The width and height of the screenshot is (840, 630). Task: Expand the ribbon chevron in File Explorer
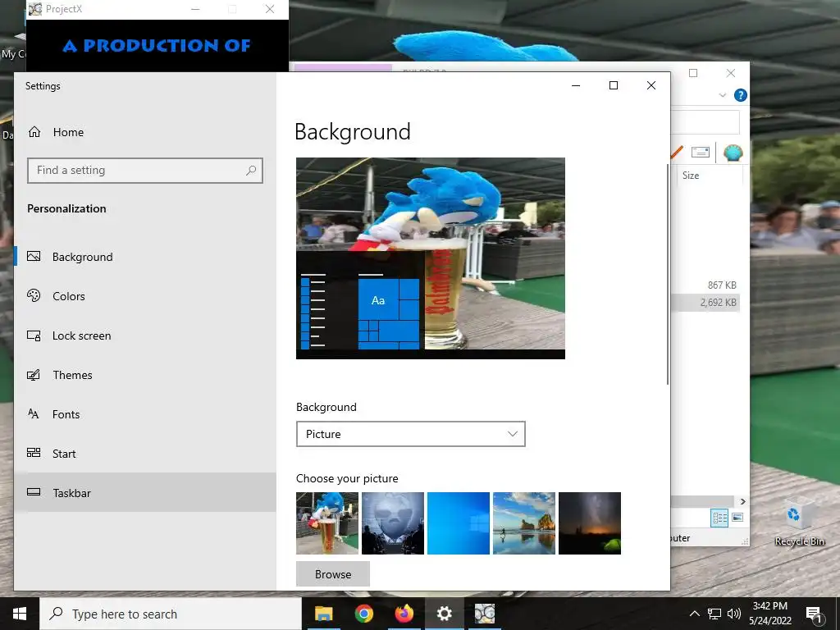(722, 95)
